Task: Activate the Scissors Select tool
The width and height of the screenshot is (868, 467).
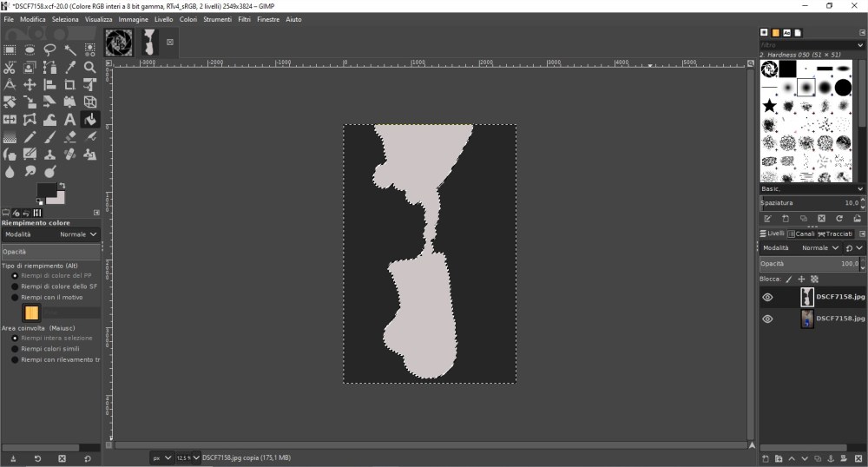Action: click(10, 67)
